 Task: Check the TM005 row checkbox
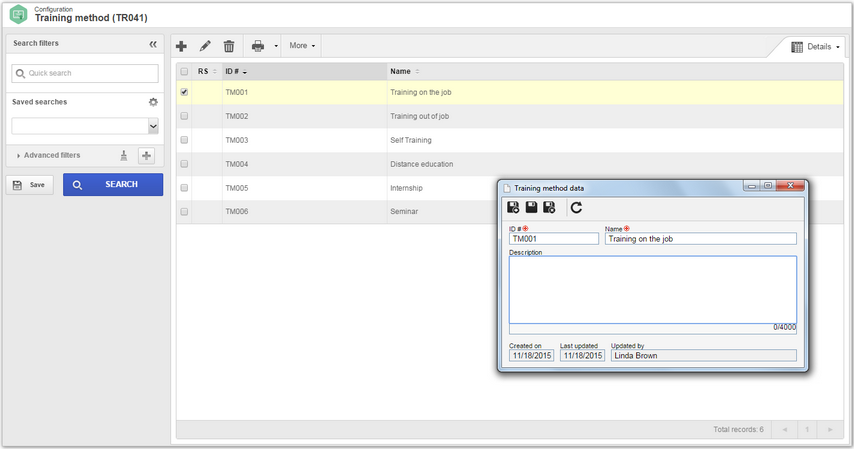[184, 188]
